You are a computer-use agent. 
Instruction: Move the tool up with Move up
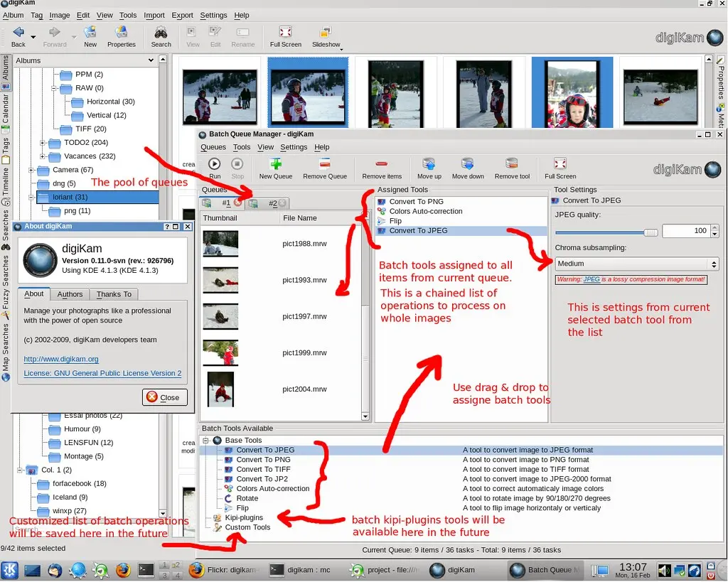429,168
